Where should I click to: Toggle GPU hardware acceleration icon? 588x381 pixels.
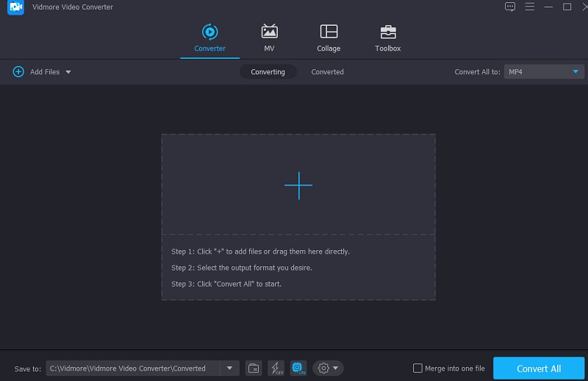coord(298,368)
